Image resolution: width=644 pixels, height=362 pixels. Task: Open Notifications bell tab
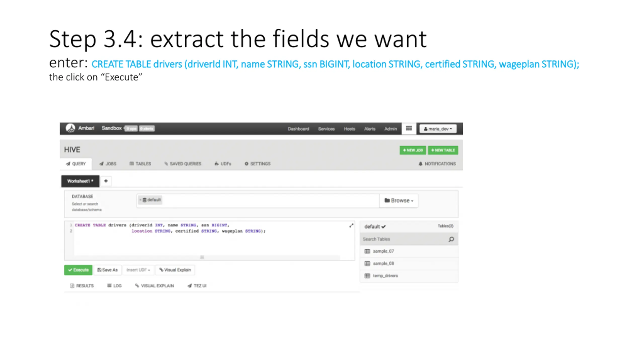437,164
